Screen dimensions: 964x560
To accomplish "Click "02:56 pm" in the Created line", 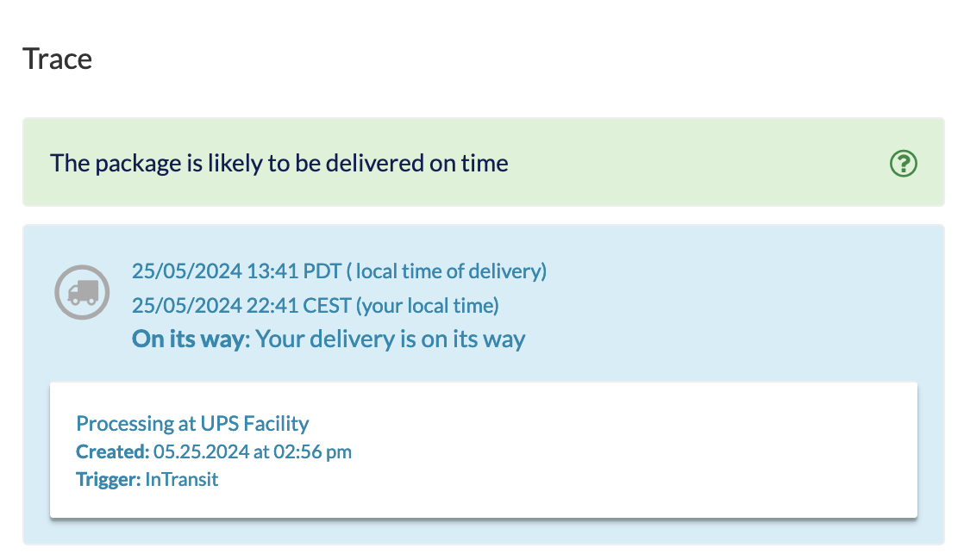I will (312, 451).
